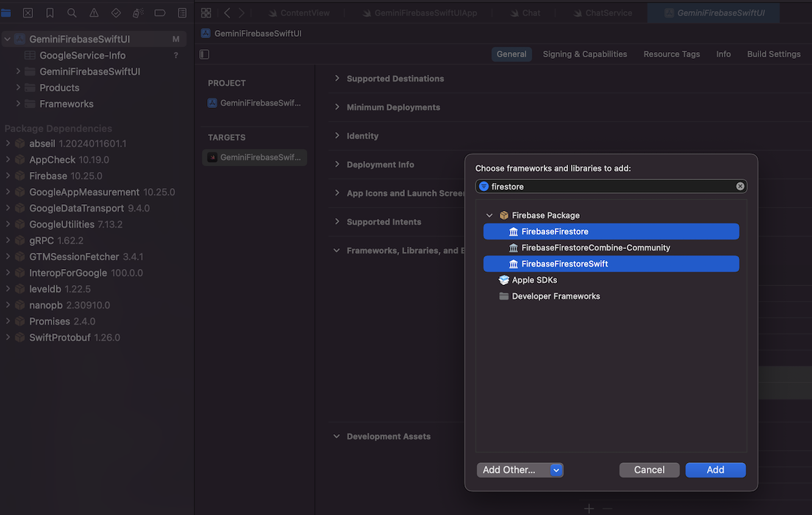Show the Report navigator

182,13
